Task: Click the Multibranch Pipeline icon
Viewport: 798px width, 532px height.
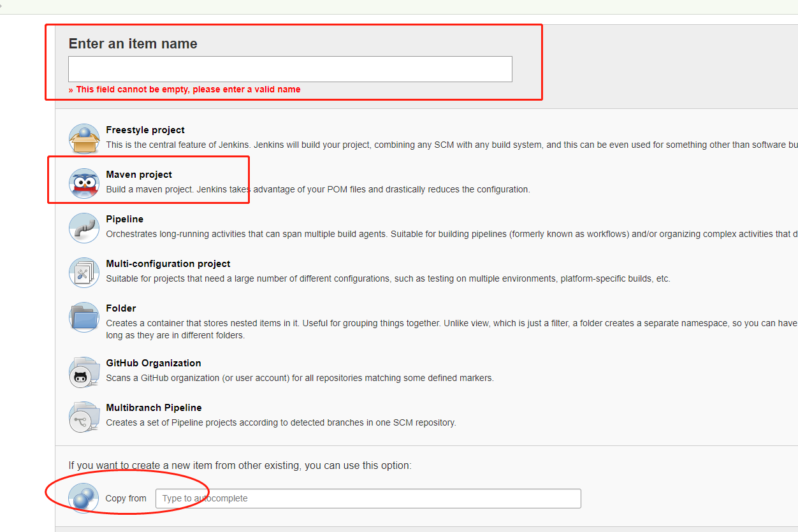Action: point(84,417)
